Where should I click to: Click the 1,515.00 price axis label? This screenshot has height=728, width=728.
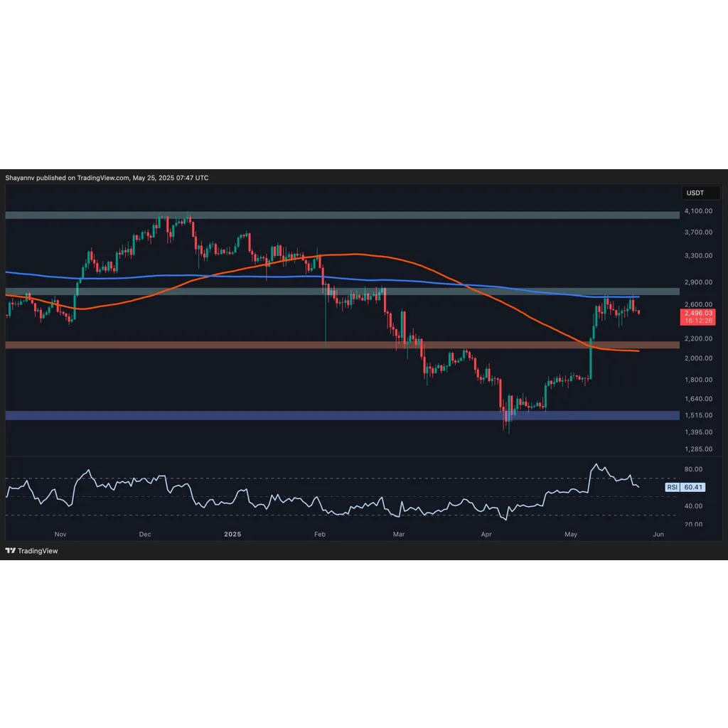(x=698, y=415)
